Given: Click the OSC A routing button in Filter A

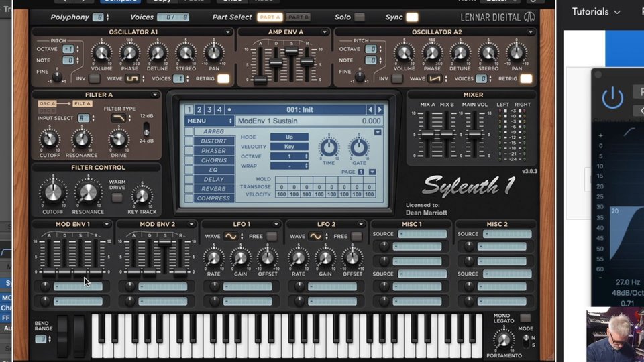Looking at the screenshot, I should [48, 103].
